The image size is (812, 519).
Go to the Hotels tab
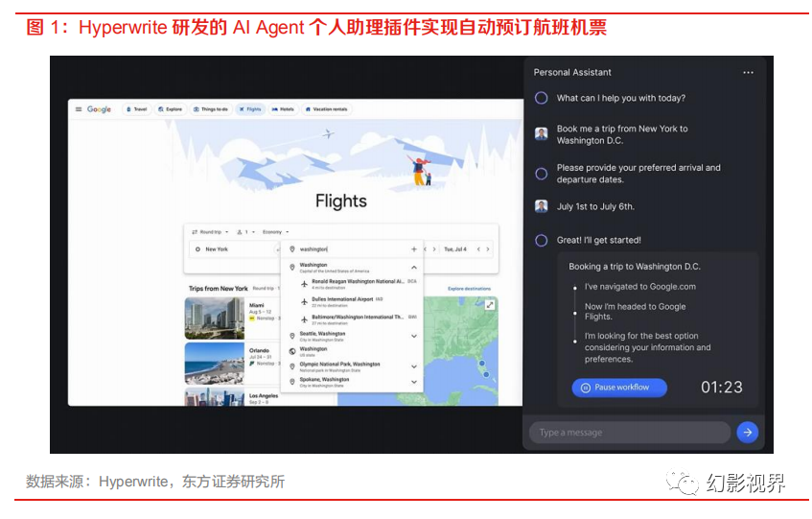(x=283, y=109)
